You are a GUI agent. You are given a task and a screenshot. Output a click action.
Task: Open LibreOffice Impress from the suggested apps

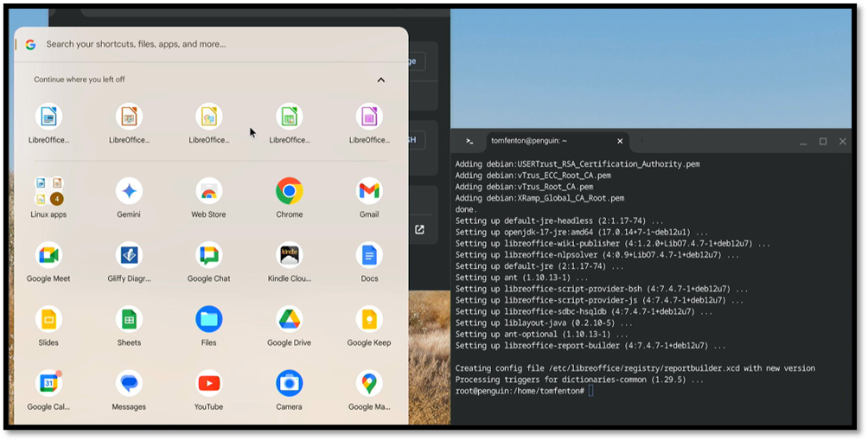click(x=129, y=117)
